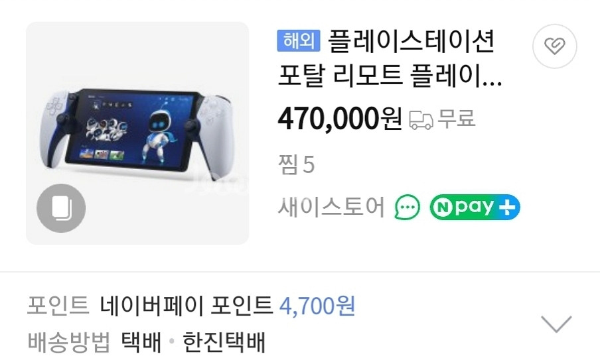The image size is (600, 364).
Task: Toggle the heart wishlist button
Action: (x=554, y=46)
